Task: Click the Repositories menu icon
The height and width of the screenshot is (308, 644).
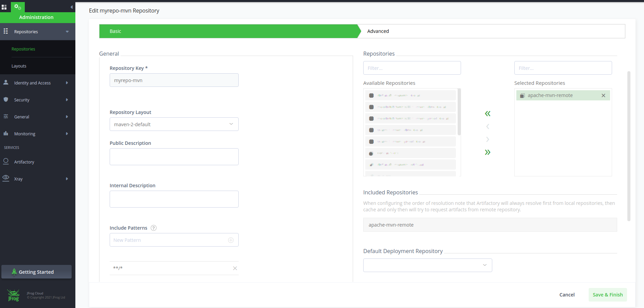Action: tap(6, 31)
